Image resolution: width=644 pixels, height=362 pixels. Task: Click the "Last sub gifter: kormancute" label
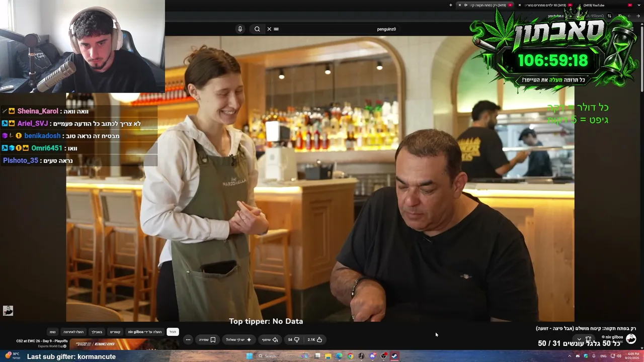[71, 356]
